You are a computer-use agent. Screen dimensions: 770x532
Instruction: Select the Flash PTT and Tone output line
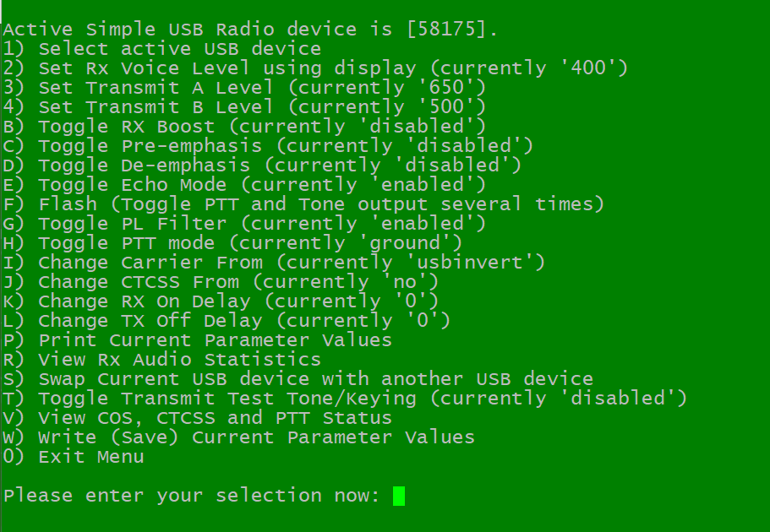coord(303,204)
